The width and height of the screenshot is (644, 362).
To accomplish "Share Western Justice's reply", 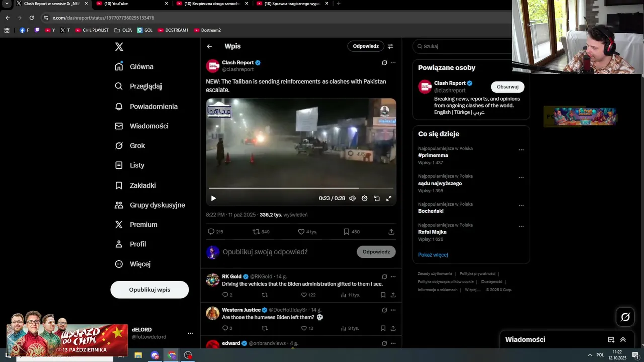I will point(393,328).
